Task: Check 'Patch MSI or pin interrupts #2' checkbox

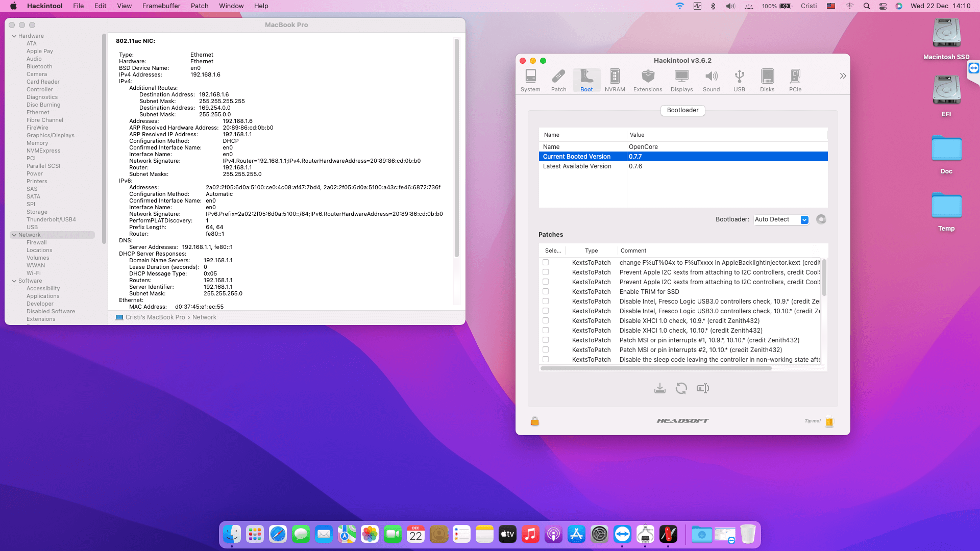Action: coord(546,350)
